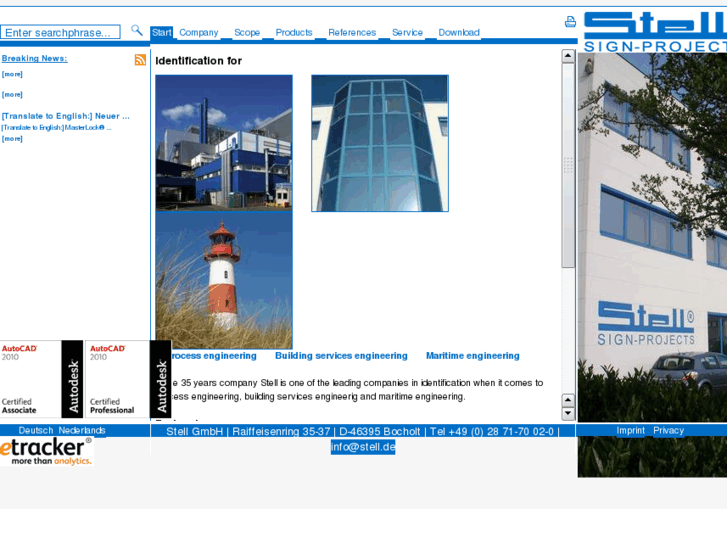The width and height of the screenshot is (727, 545).
Task: Open AutoCAD 2010 Certified Associate badge
Action: (x=42, y=379)
